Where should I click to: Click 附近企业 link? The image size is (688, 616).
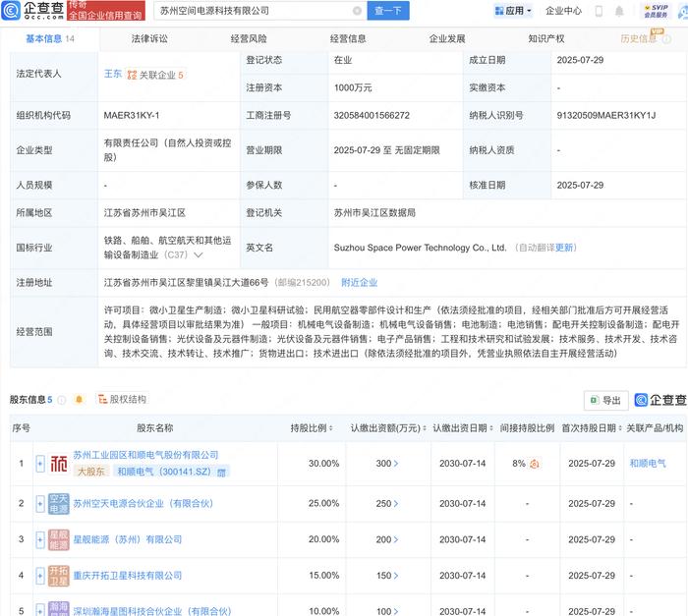[x=360, y=283]
